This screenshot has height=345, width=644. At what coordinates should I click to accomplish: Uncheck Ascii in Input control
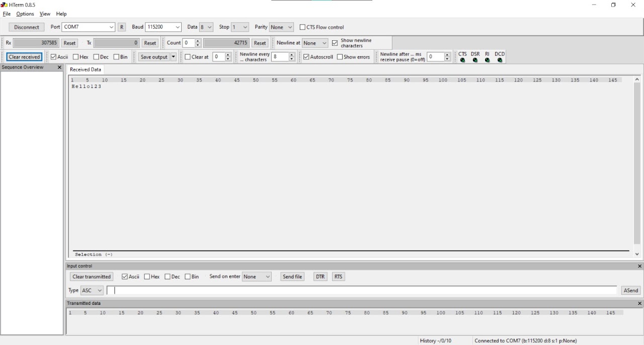point(125,277)
